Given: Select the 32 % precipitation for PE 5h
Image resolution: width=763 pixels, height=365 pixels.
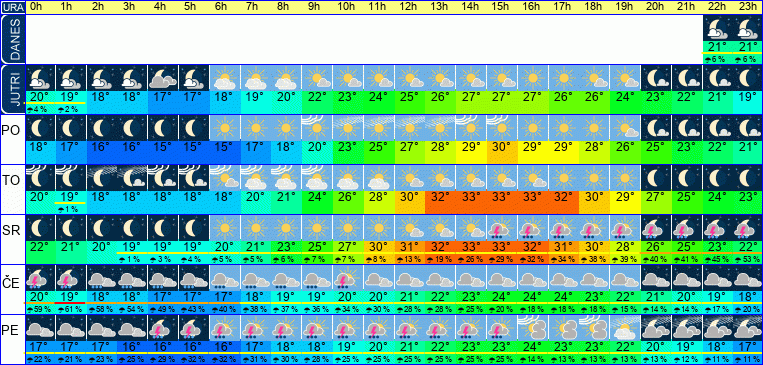Looking at the screenshot, I should 193,359.
